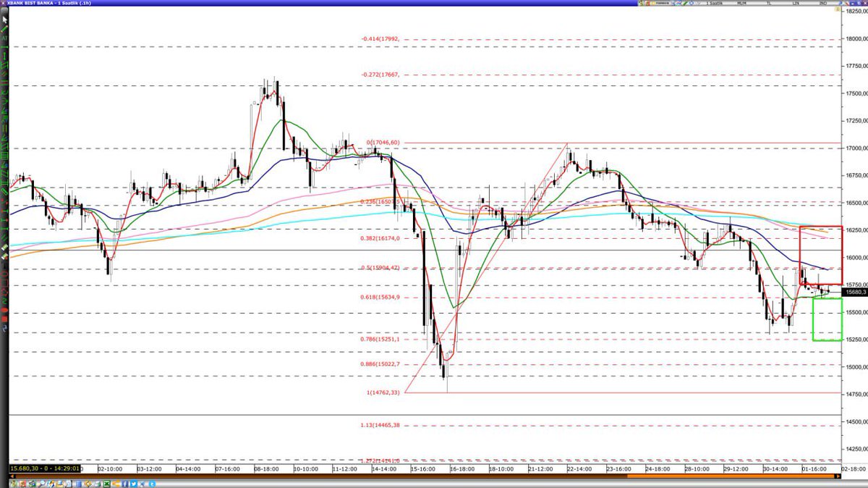Click the small yellow marker above the price axis
Viewport: 868px width, 488px height.
837,9
